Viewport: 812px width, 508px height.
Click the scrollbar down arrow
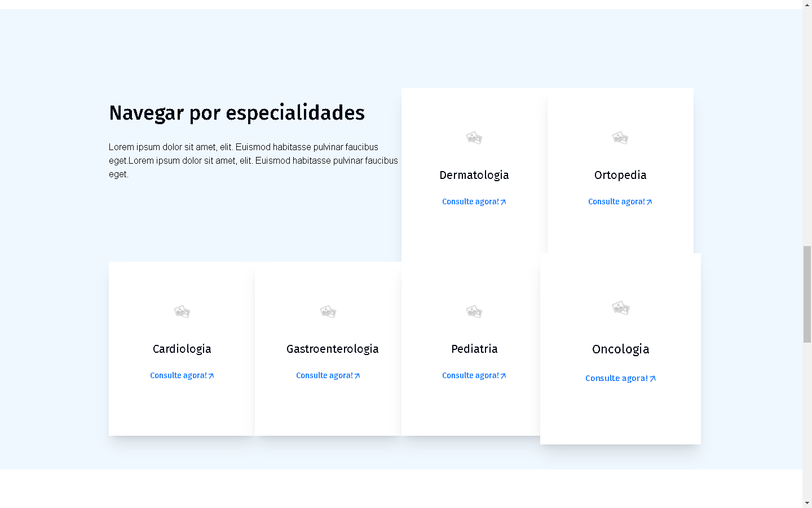pyautogui.click(x=807, y=502)
